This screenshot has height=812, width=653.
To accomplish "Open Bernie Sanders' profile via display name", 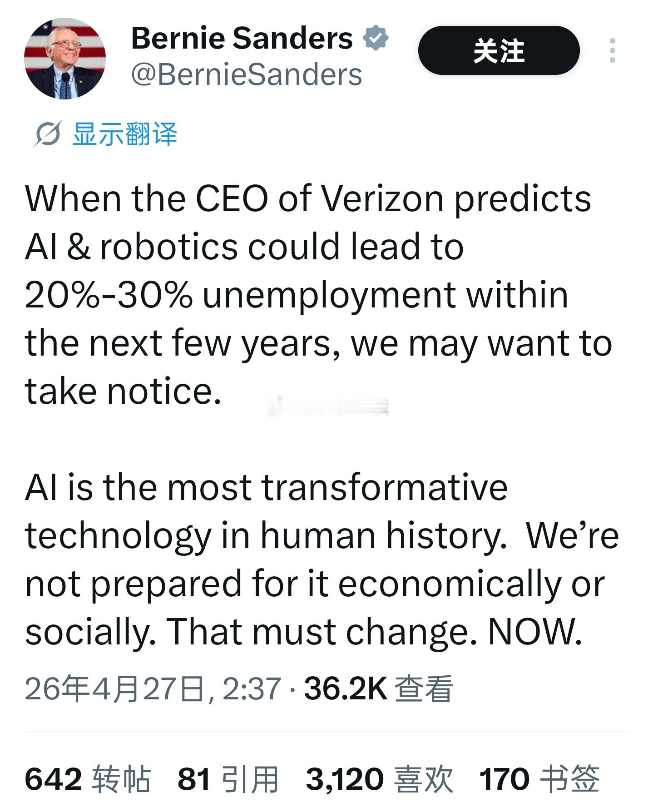I will point(240,38).
